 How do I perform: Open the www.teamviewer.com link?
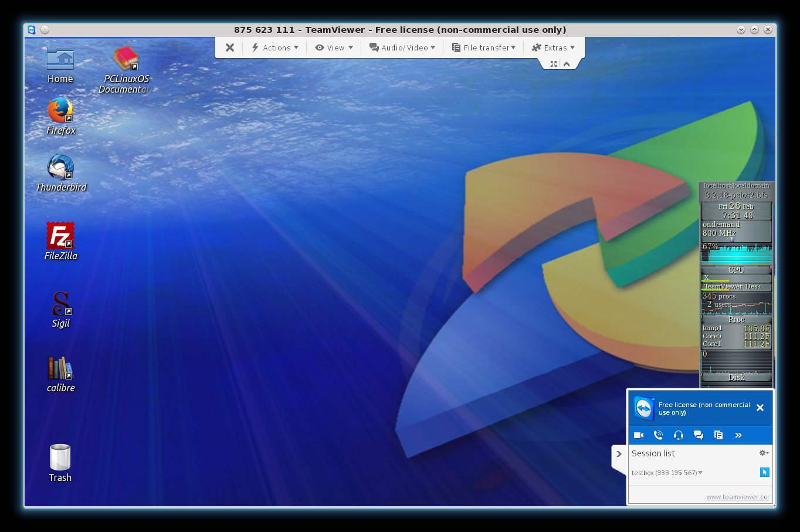click(x=738, y=497)
